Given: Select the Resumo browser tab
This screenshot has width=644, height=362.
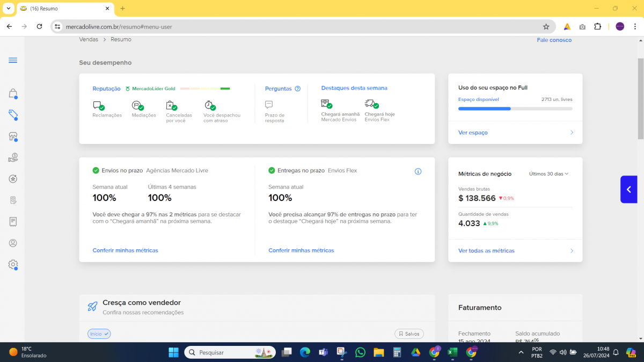Looking at the screenshot, I should point(65,9).
